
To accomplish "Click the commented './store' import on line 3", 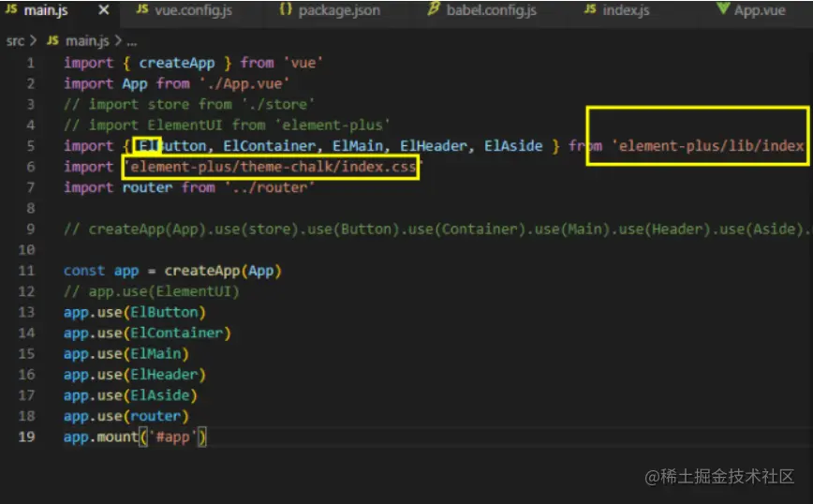I will click(189, 104).
